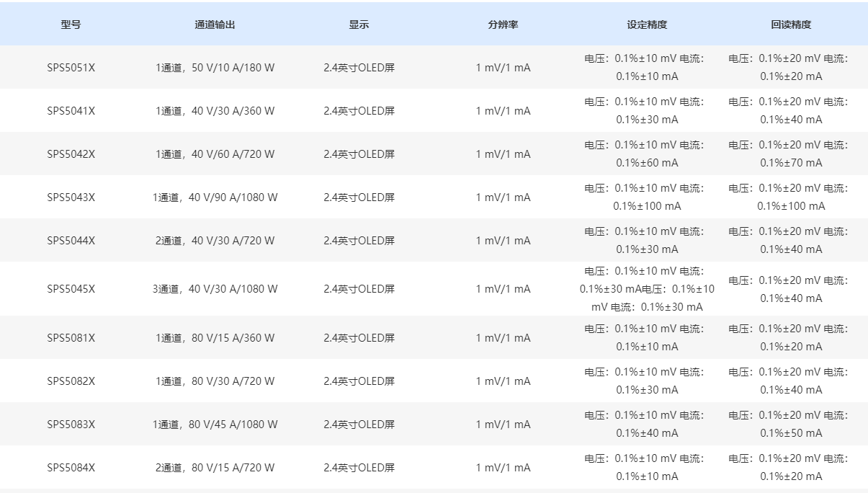
Task: Select model cell SPS5084X
Action: (x=71, y=468)
